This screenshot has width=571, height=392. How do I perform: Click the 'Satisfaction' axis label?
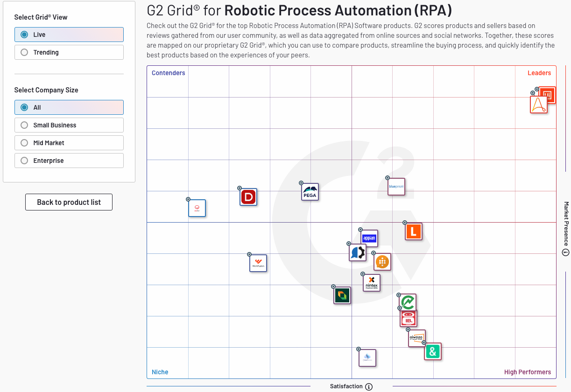pyautogui.click(x=346, y=386)
